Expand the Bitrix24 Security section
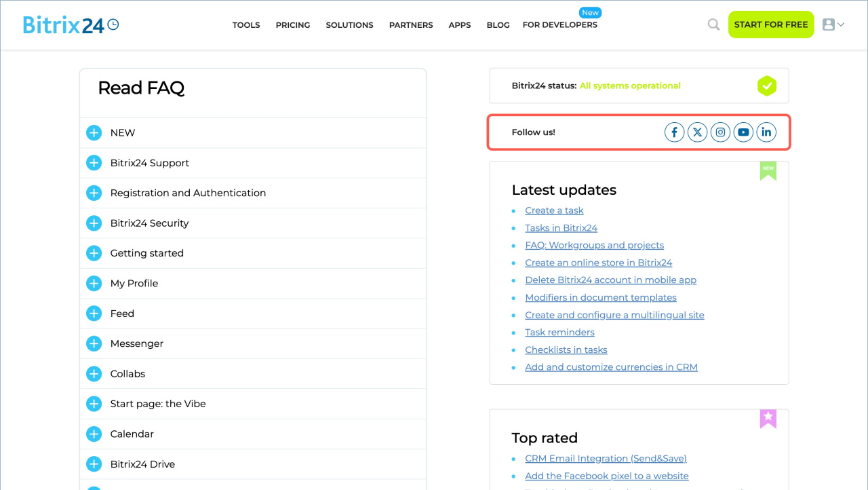 tap(94, 223)
